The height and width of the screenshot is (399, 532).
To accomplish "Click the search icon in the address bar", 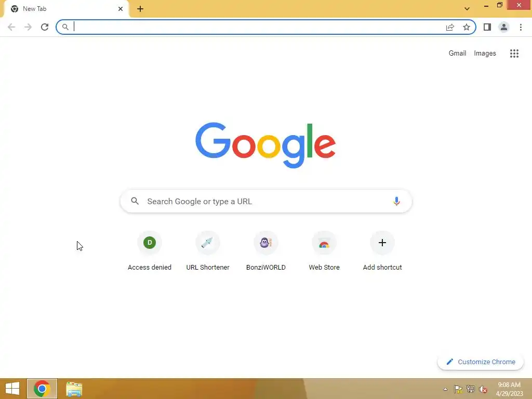I will [65, 27].
